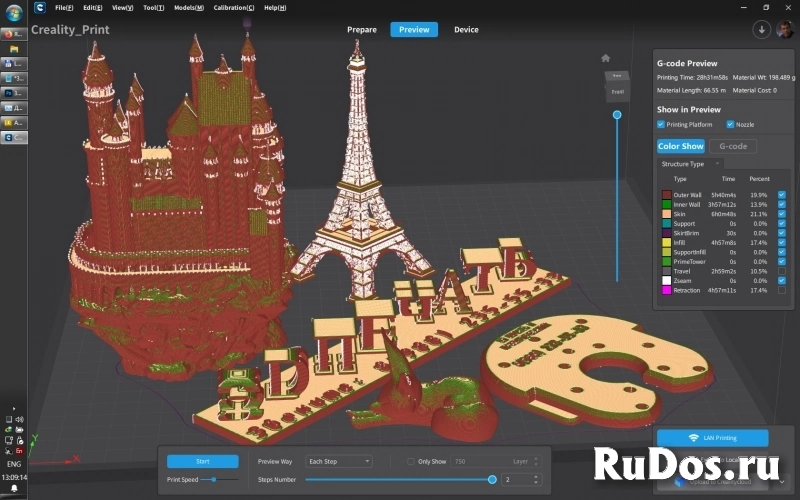Open the Preview Way Each Step dropdown
This screenshot has height=500, width=800.
pyautogui.click(x=339, y=461)
